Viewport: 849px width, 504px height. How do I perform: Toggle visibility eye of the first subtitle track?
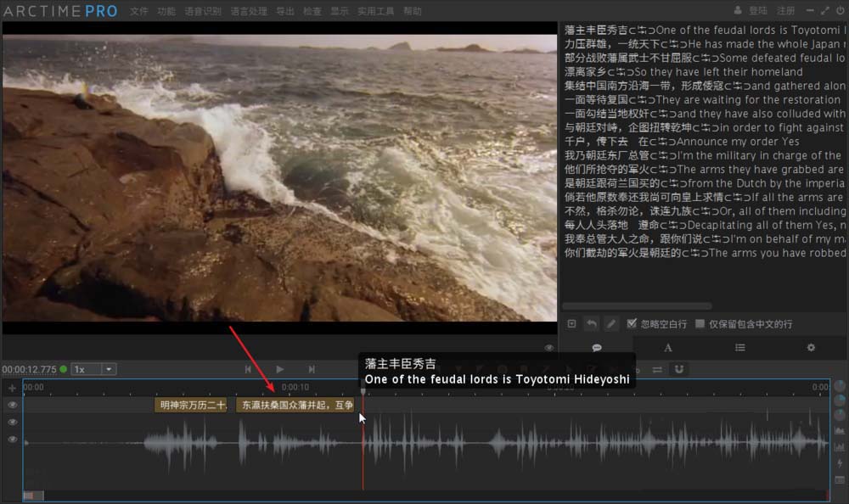[12, 405]
